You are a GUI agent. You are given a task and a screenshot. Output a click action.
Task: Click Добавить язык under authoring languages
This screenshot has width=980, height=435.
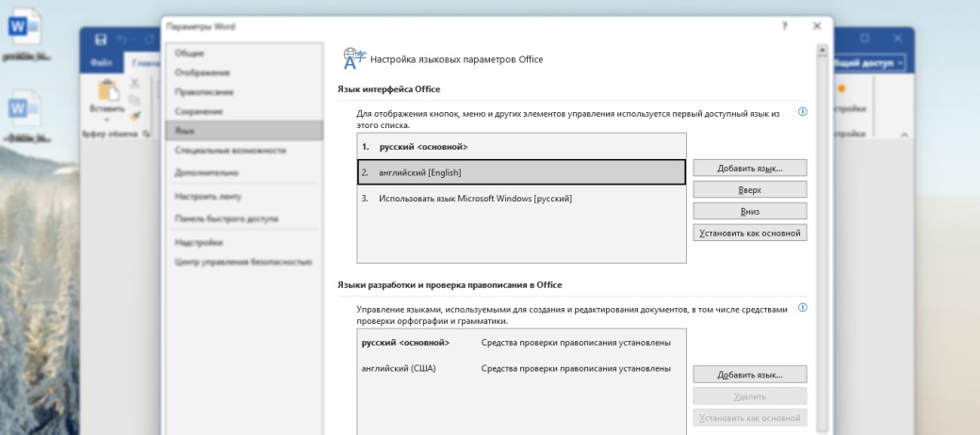pyautogui.click(x=749, y=375)
